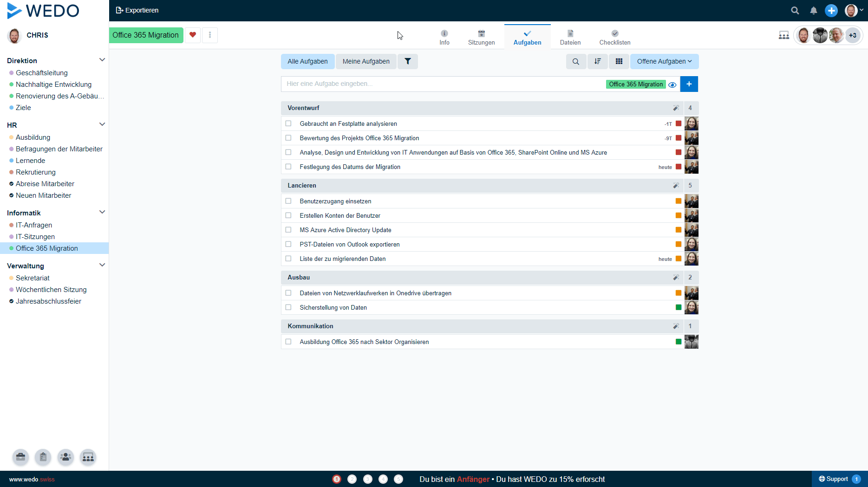Image resolution: width=868 pixels, height=487 pixels.
Task: Edit the Vorentwurf section with its wand icon
Action: point(676,108)
